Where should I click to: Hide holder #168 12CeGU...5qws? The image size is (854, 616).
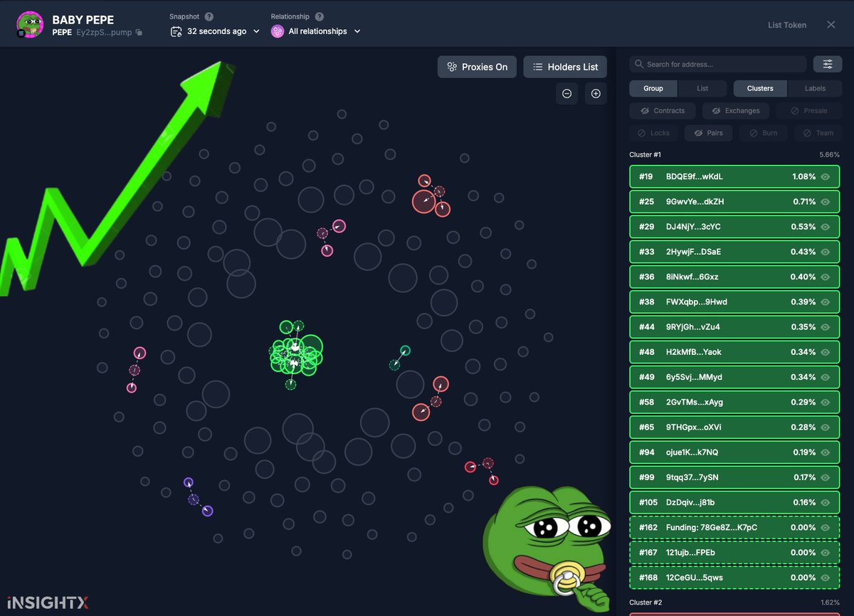click(826, 578)
